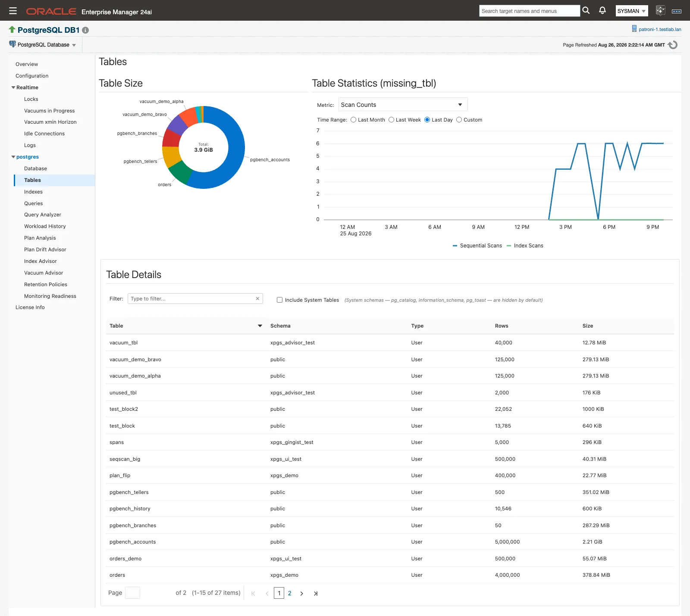Focus the search target names field

pyautogui.click(x=530, y=11)
